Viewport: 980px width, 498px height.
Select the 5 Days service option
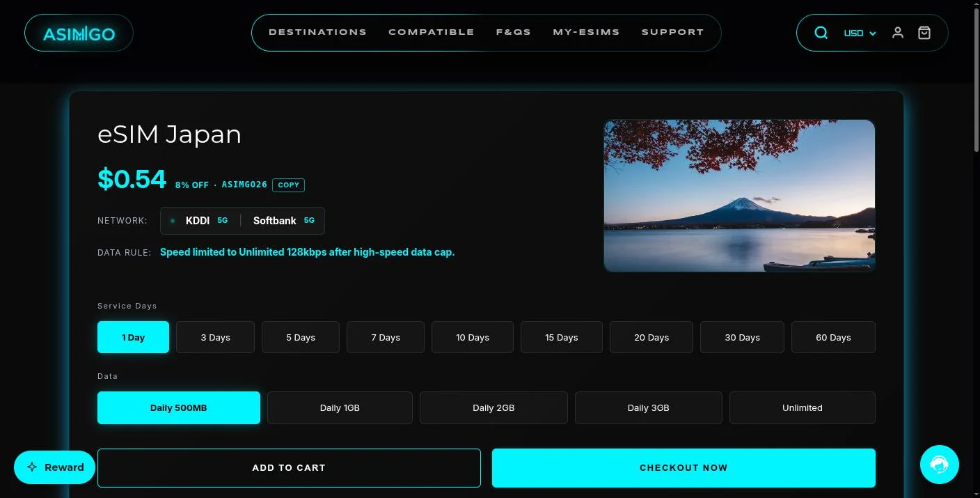coord(301,337)
